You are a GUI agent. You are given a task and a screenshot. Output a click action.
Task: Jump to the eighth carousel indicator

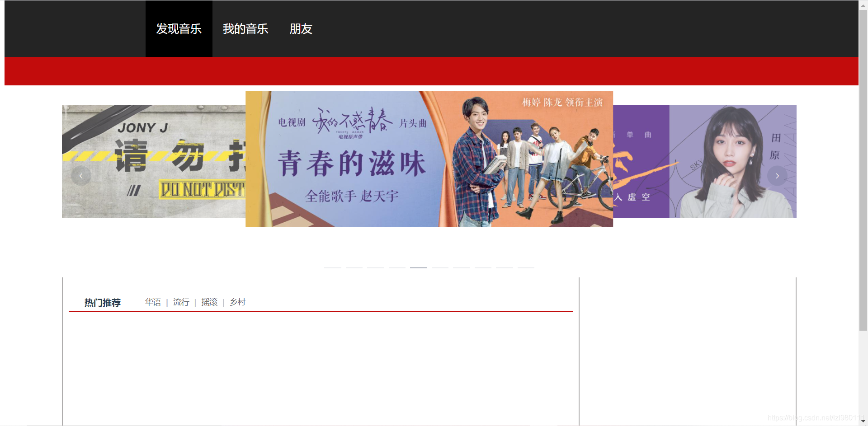pos(483,267)
